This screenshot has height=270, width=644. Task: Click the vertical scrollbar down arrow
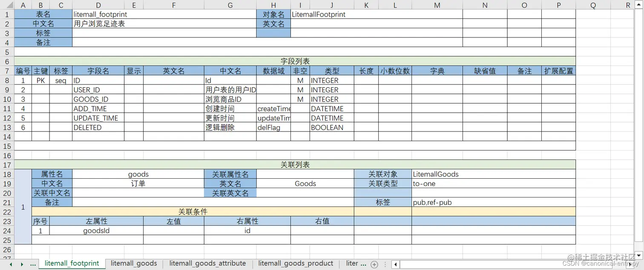(x=640, y=256)
